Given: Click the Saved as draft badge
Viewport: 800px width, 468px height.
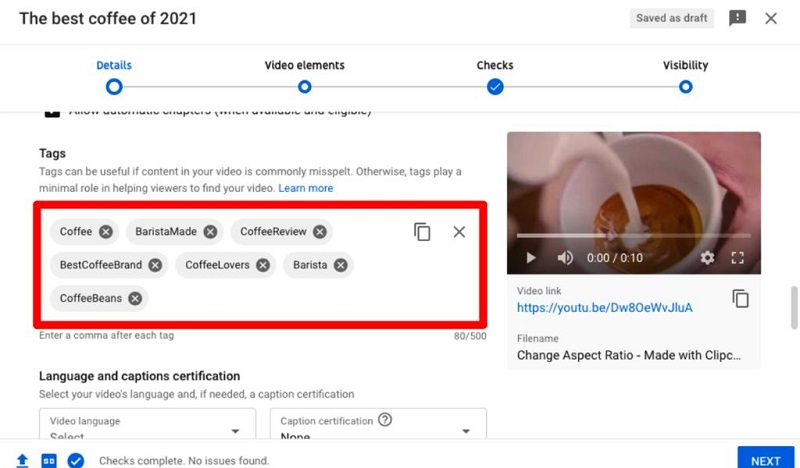Looking at the screenshot, I should (x=671, y=18).
